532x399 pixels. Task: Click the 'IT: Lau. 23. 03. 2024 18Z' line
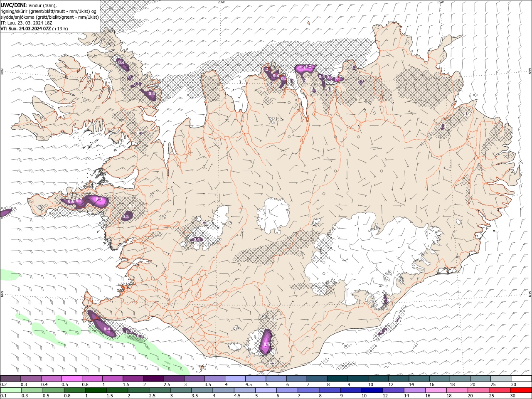pyautogui.click(x=26, y=23)
